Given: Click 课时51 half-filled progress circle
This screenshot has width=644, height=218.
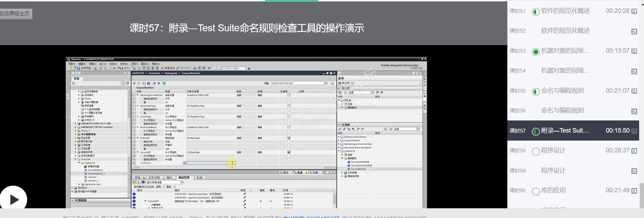Looking at the screenshot, I should click(x=536, y=12).
